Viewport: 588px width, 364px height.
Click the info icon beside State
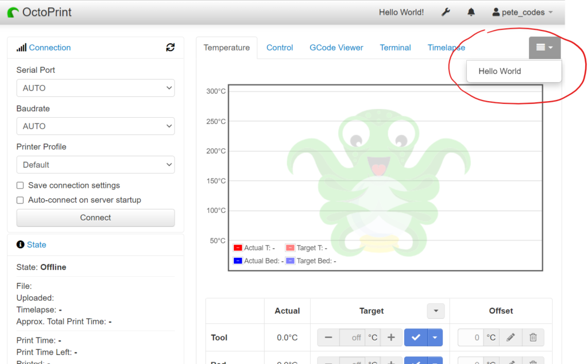20,245
